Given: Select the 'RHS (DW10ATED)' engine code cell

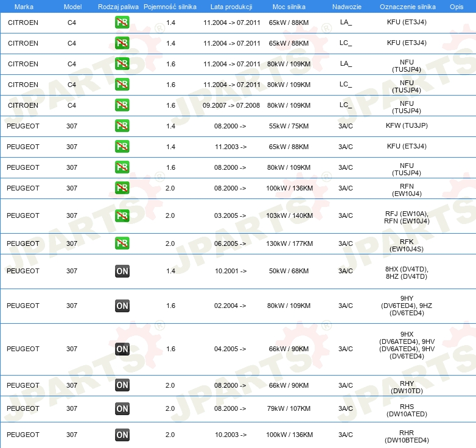Looking at the screenshot, I should [x=407, y=410].
